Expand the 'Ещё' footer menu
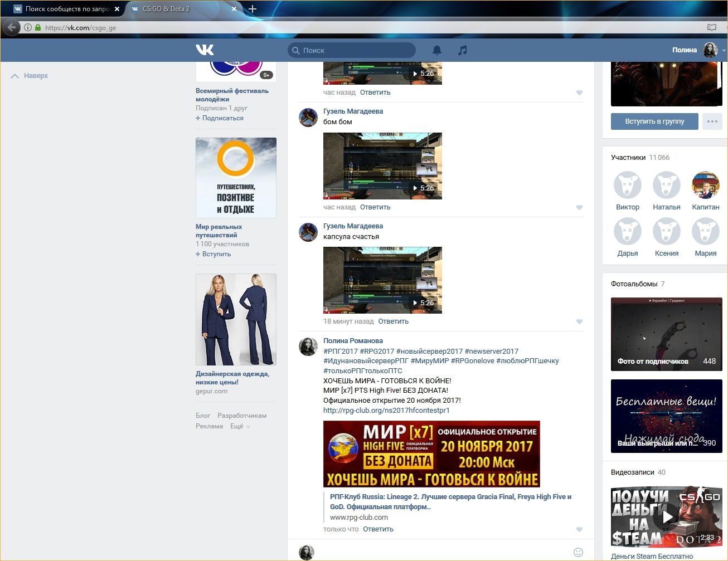Viewport: 728px width, 561px height. [240, 426]
